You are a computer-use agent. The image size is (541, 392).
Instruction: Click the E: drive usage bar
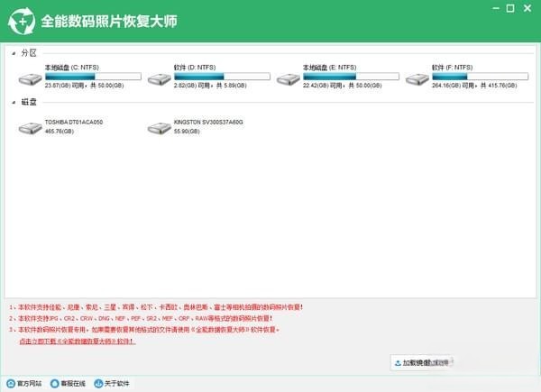(352, 77)
